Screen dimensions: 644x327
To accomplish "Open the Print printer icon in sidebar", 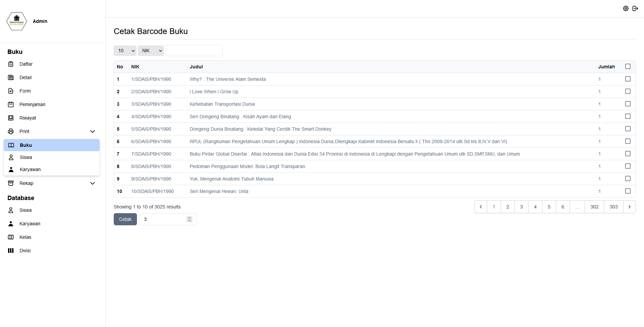I will click(x=11, y=131).
